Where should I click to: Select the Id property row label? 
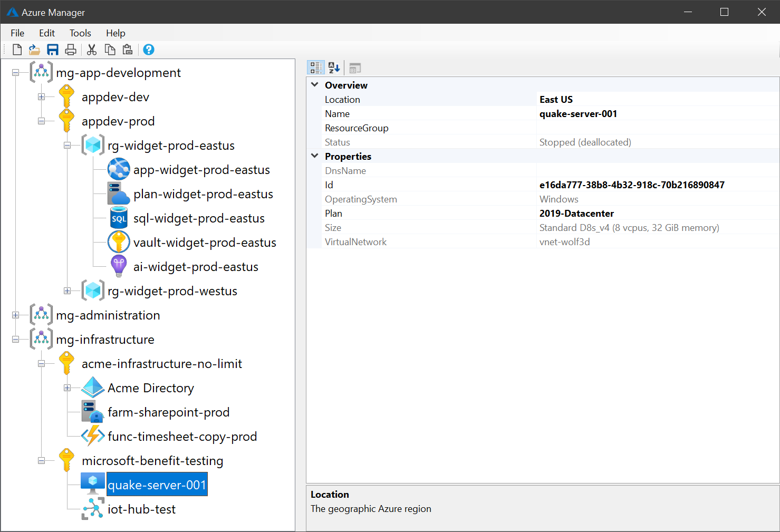pos(329,185)
